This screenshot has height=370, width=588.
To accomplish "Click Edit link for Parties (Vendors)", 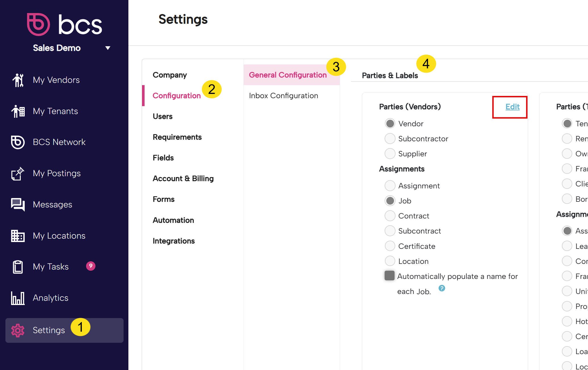I will [x=512, y=107].
